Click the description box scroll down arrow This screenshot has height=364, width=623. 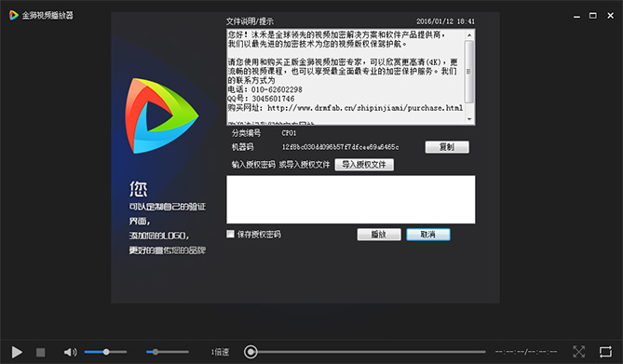pos(469,119)
